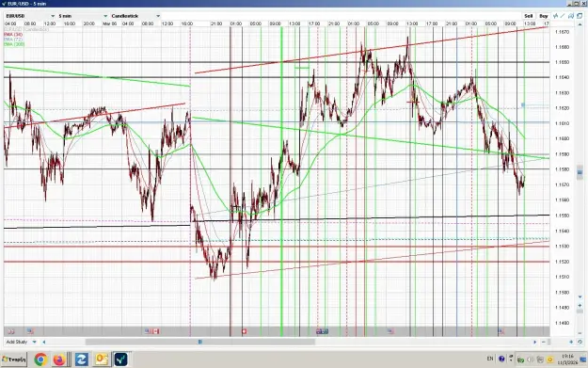Click the Japan flag event marker at far left
The height and width of the screenshot is (368, 588).
(11, 331)
